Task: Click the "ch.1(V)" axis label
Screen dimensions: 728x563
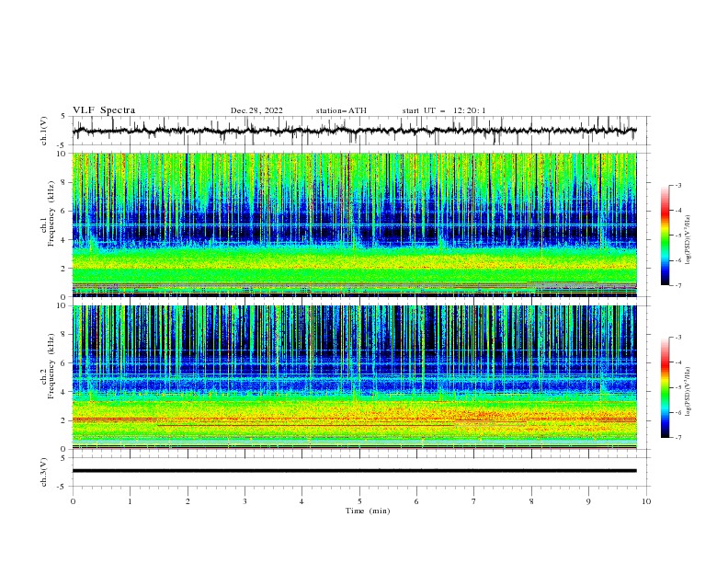Action: [x=44, y=131]
